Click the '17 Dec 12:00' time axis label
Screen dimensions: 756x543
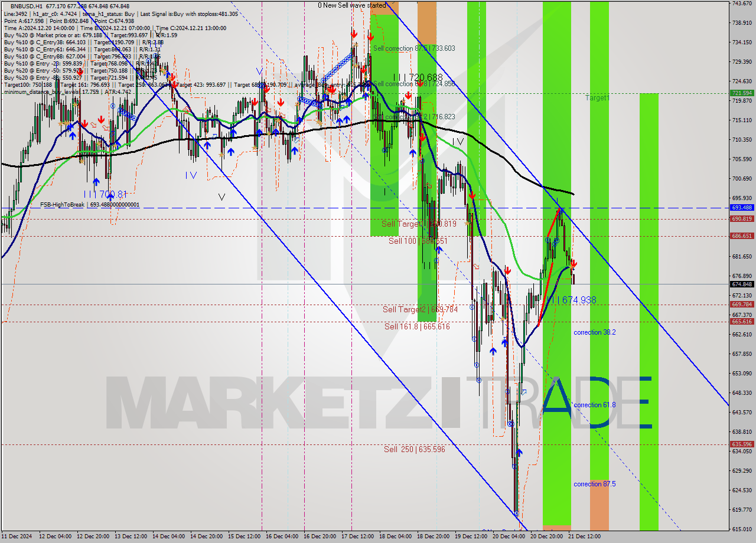coord(357,537)
